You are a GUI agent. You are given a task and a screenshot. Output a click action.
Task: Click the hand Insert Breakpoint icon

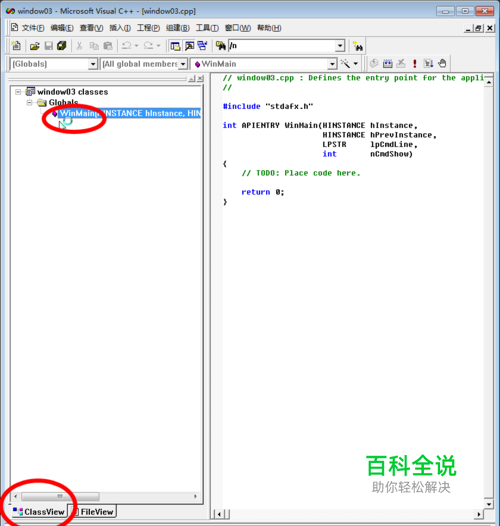[442, 63]
